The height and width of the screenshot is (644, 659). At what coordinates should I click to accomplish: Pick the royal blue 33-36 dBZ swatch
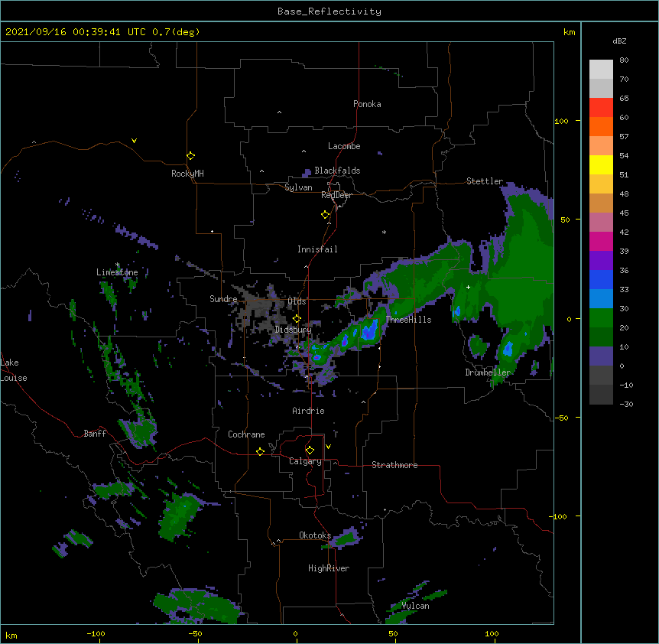click(x=601, y=279)
